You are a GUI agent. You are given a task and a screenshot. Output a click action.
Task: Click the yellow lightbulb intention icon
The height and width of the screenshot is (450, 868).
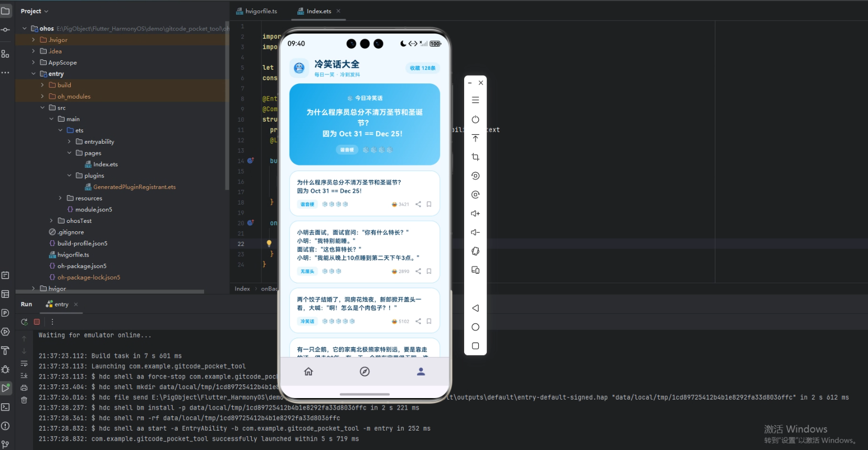click(x=269, y=243)
